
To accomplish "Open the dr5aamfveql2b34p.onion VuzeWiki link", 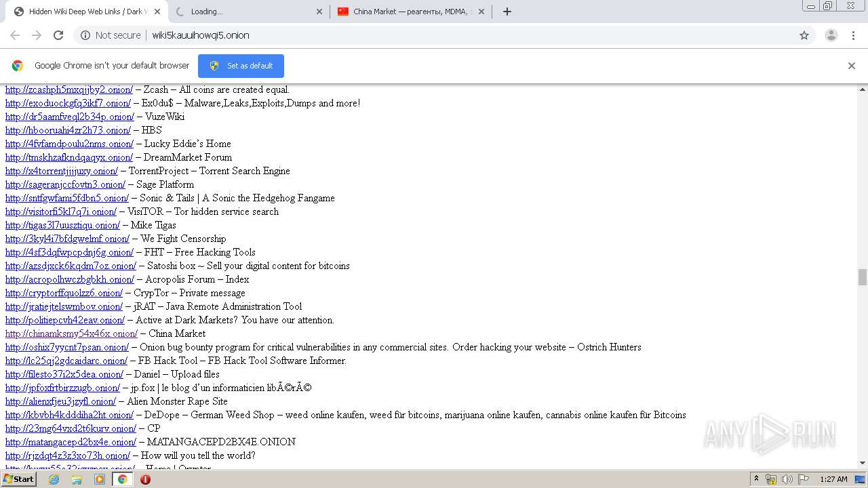I will click(x=70, y=117).
